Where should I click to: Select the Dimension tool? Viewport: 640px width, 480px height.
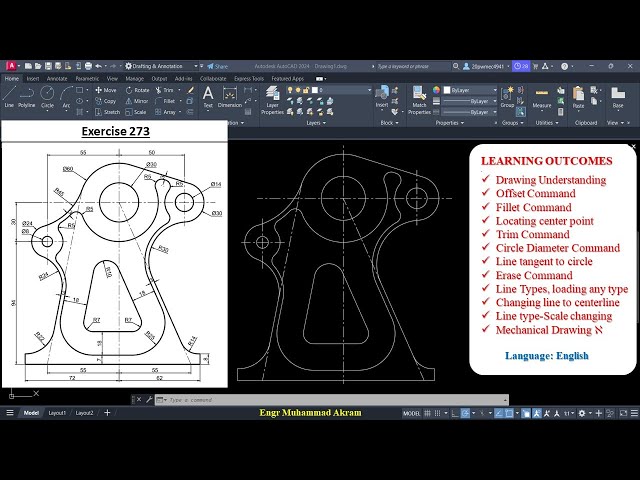230,97
